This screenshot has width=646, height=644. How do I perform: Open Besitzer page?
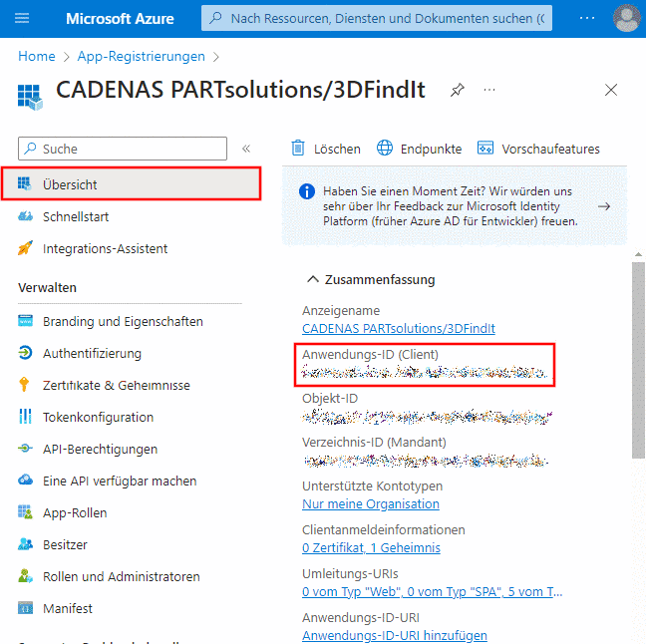click(65, 544)
